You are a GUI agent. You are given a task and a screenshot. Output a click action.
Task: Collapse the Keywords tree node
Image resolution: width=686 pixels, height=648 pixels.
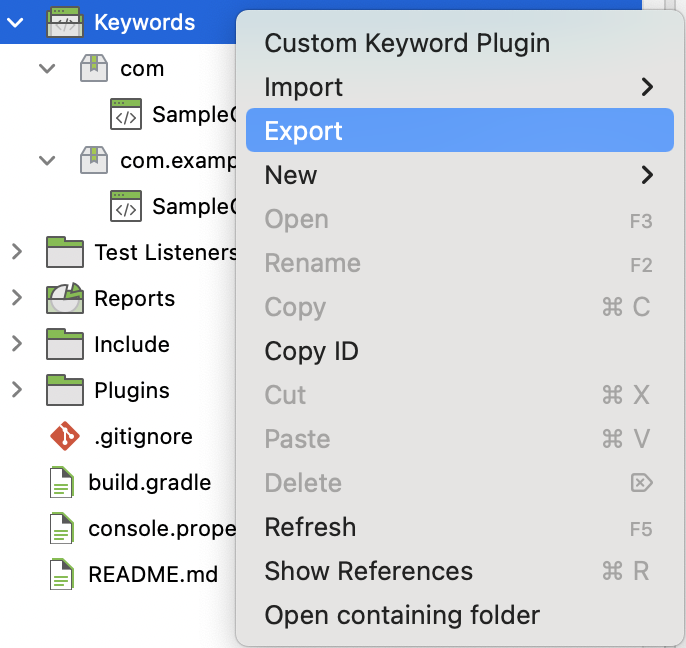[x=16, y=22]
